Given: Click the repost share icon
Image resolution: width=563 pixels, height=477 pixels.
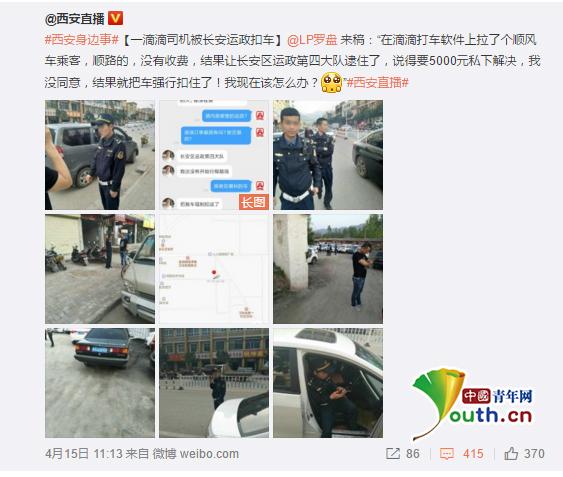Looking at the screenshot, I should 392,454.
